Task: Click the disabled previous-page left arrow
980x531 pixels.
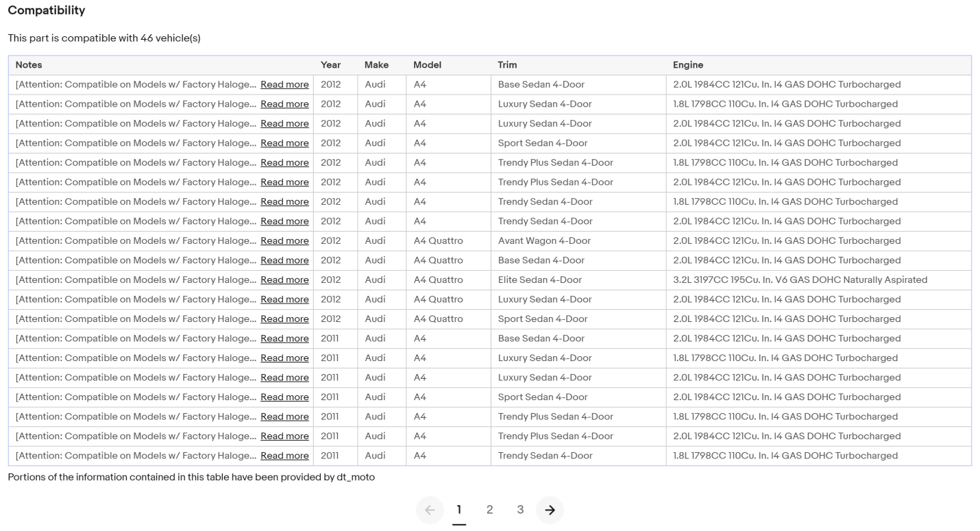Action: point(430,510)
